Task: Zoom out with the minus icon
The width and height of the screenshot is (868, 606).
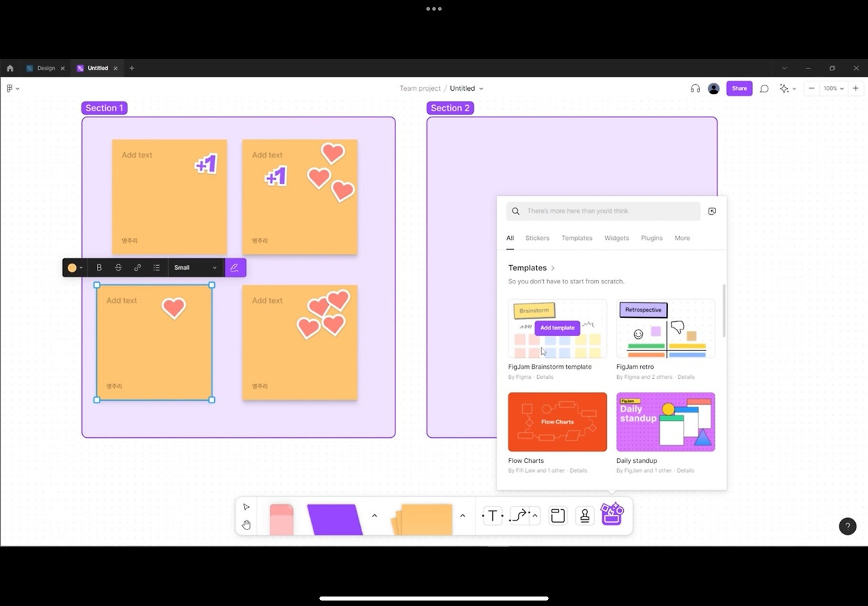Action: point(812,89)
